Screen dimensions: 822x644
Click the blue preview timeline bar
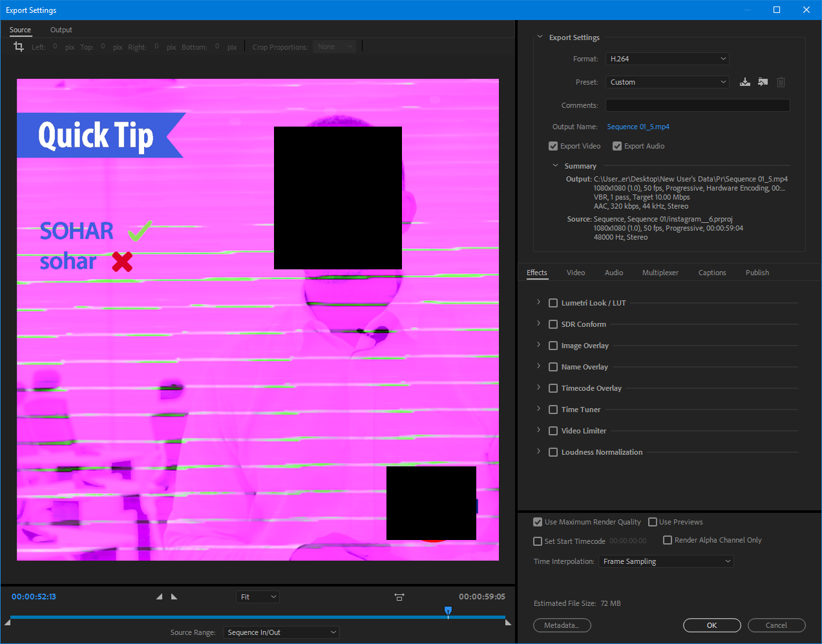tap(258, 617)
